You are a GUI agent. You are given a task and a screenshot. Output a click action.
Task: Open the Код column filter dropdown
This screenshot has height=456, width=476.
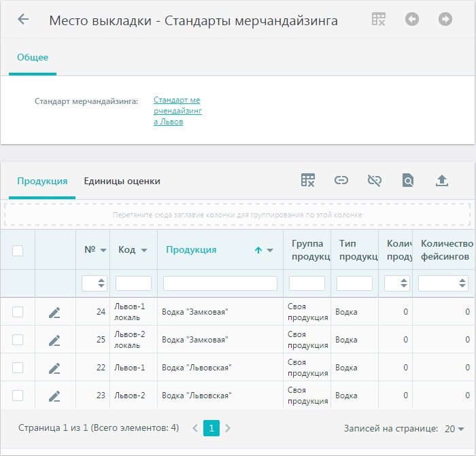(144, 250)
